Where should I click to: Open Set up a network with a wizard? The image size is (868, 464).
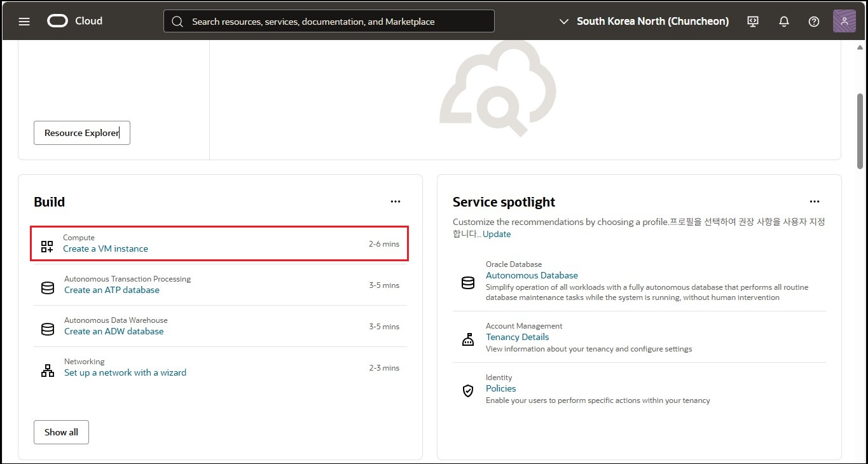click(125, 372)
